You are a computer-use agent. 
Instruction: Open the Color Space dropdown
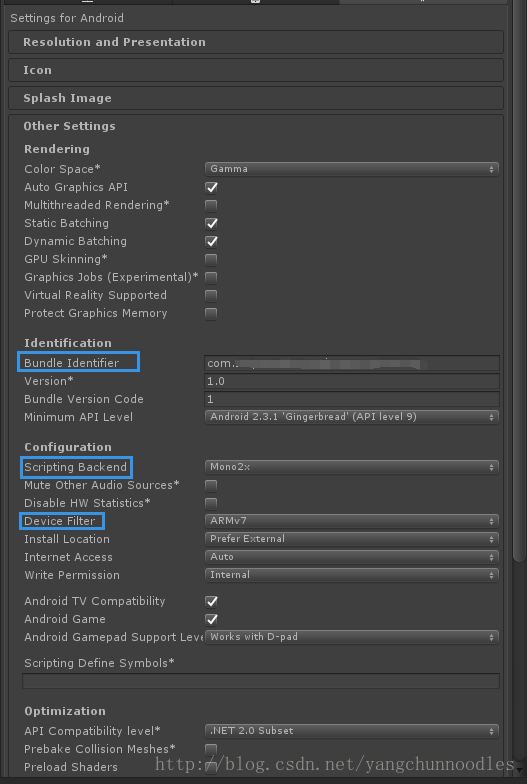(x=352, y=169)
